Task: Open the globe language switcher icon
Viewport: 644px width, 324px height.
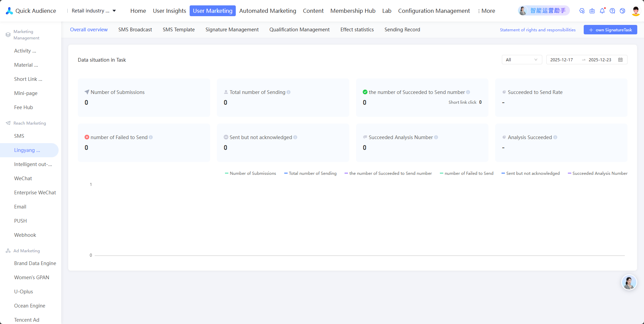Action: tap(622, 11)
